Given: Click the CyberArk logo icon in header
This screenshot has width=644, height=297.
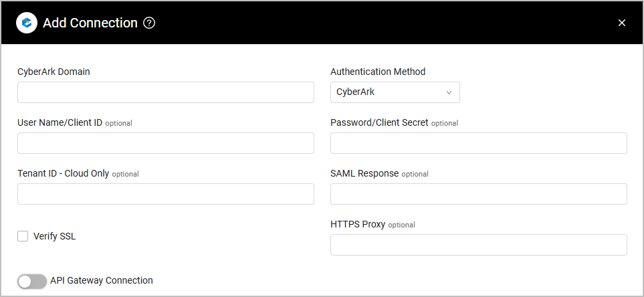Looking at the screenshot, I should tap(27, 23).
